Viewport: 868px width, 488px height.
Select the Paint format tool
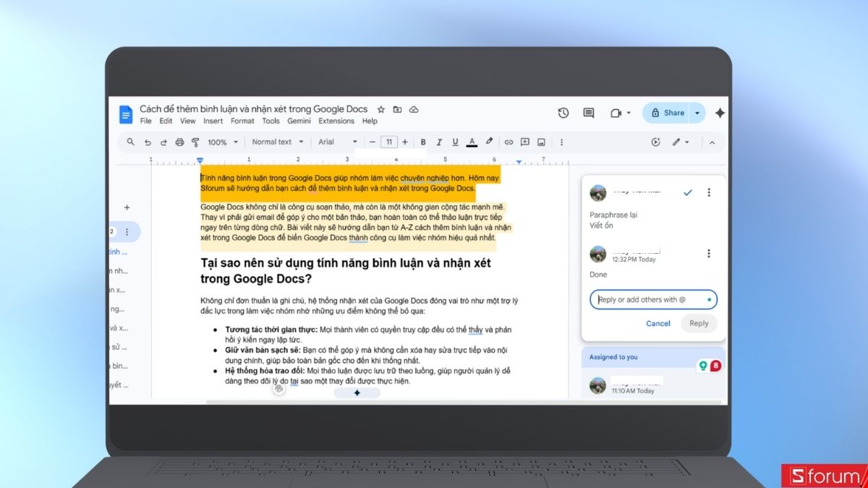coord(195,142)
